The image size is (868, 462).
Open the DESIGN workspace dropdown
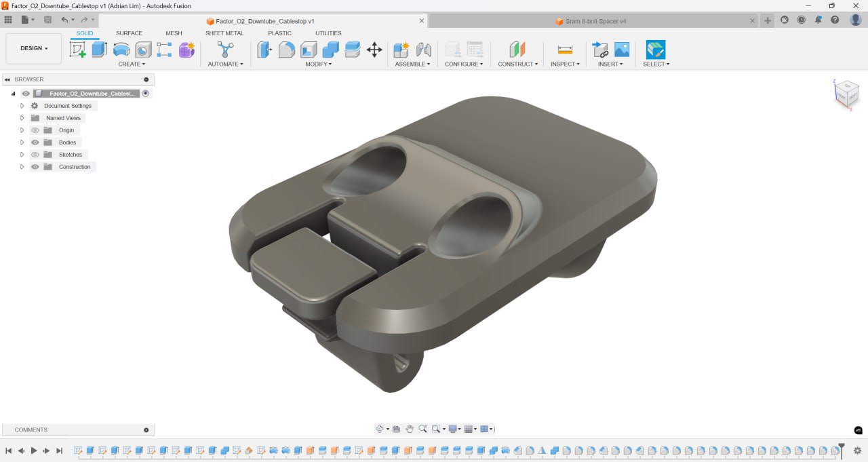34,49
